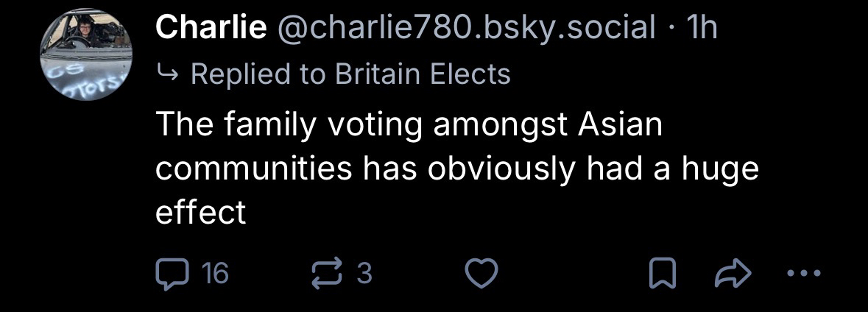Open Charlie's profile avatar picture

point(86,57)
